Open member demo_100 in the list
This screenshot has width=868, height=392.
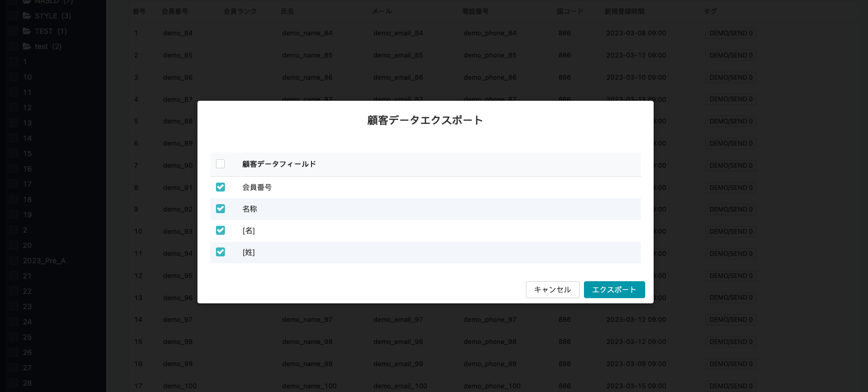point(180,386)
